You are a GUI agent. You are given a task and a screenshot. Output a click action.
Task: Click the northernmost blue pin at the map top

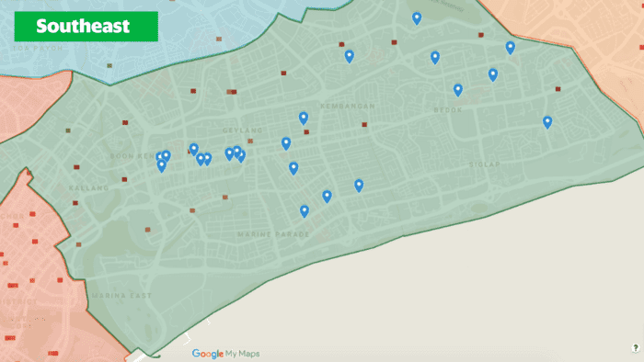pyautogui.click(x=417, y=18)
